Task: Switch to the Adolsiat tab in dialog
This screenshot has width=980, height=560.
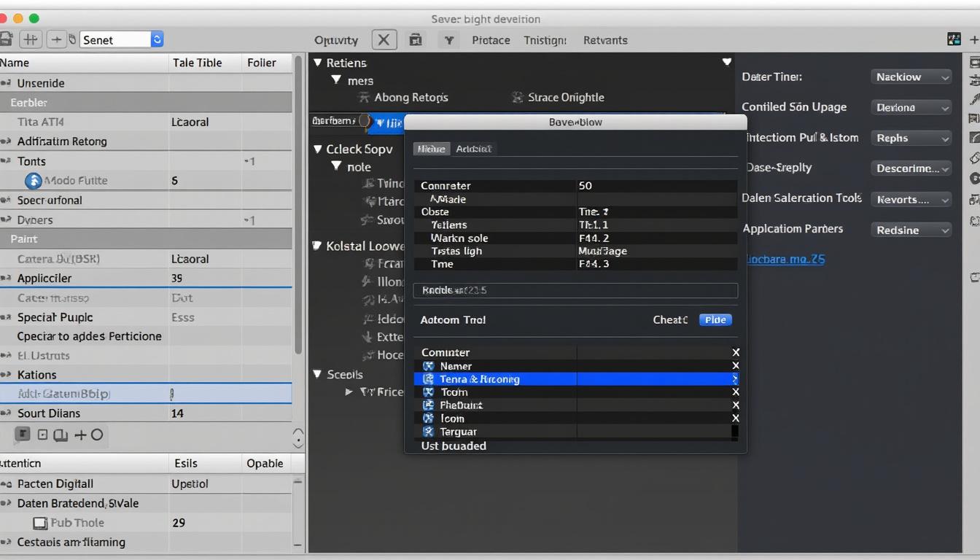Action: coord(473,149)
